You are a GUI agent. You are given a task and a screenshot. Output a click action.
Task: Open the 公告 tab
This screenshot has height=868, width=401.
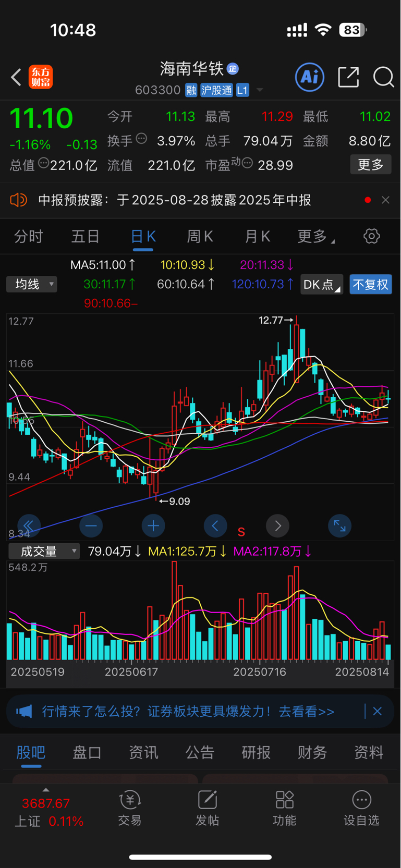[200, 752]
